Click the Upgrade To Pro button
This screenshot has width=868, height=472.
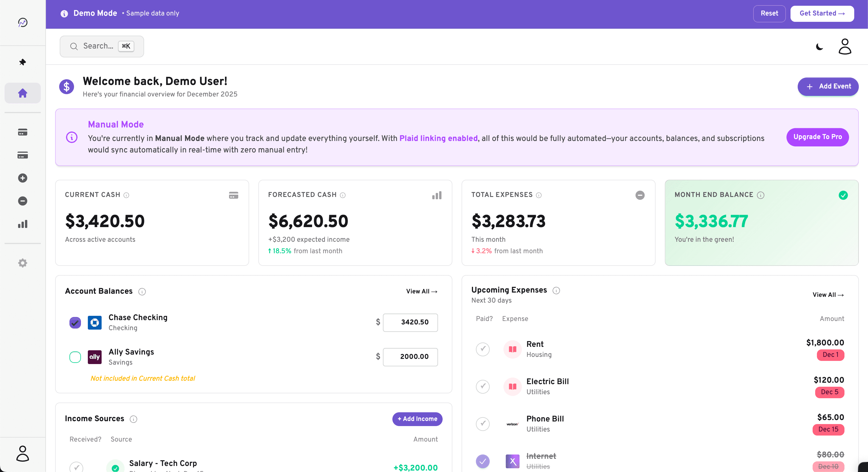pyautogui.click(x=817, y=137)
